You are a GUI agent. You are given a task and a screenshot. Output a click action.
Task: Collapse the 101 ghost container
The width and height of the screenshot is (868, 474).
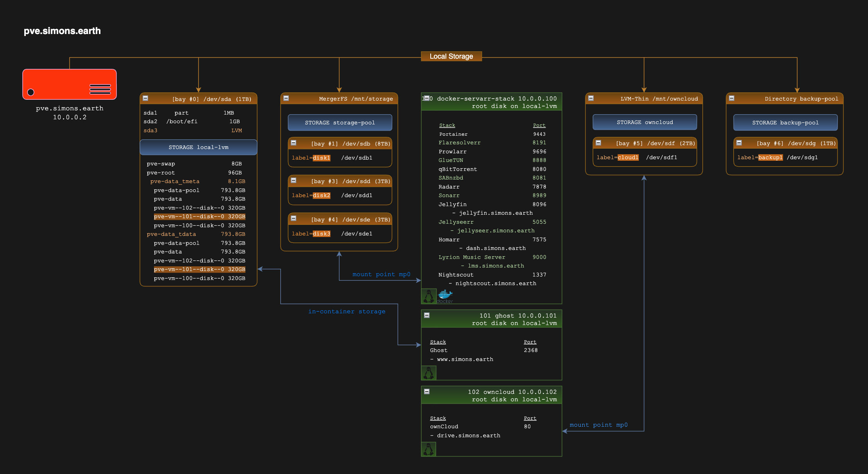pos(427,315)
